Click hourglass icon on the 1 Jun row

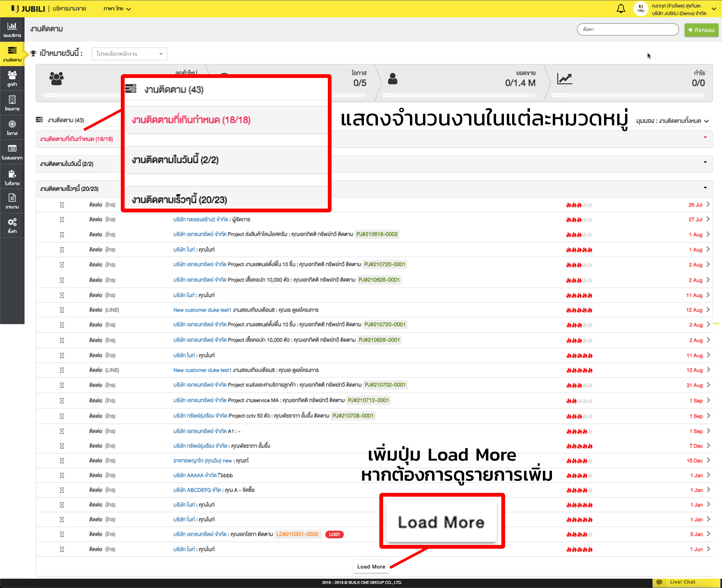62,549
